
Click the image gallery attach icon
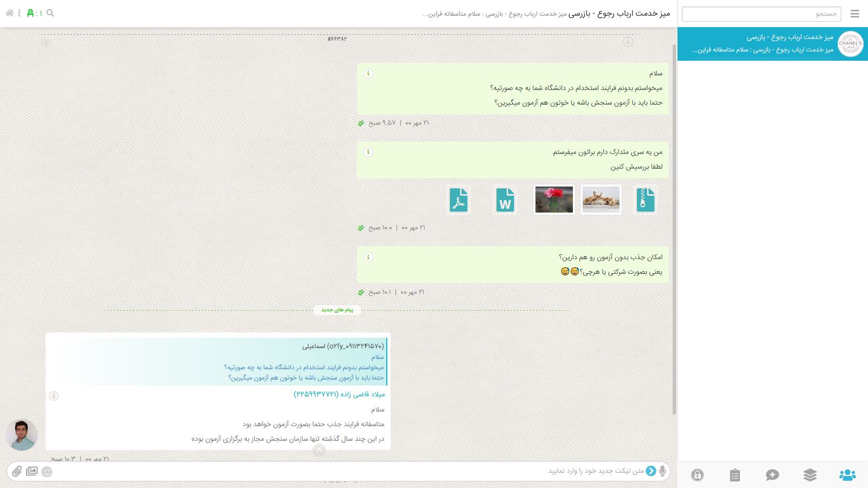32,471
